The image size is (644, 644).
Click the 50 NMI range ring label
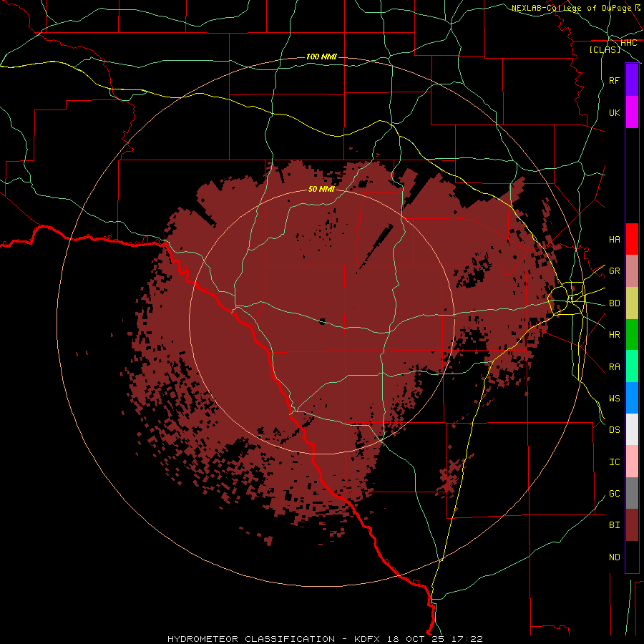(321, 189)
